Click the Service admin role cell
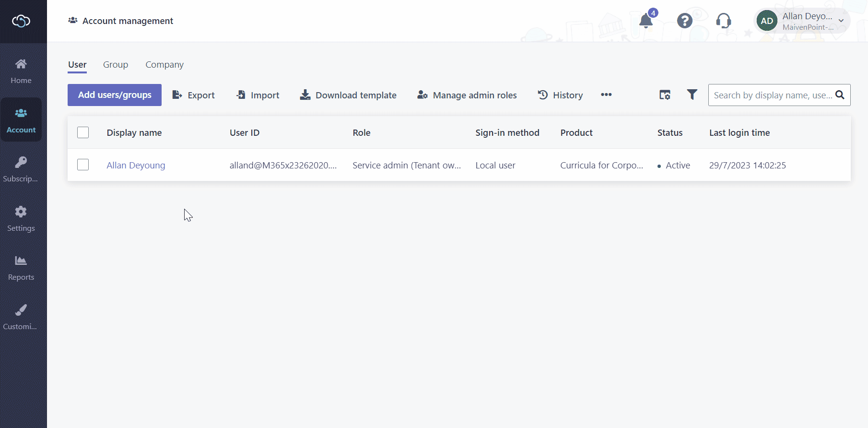Image resolution: width=868 pixels, height=428 pixels. [x=407, y=165]
